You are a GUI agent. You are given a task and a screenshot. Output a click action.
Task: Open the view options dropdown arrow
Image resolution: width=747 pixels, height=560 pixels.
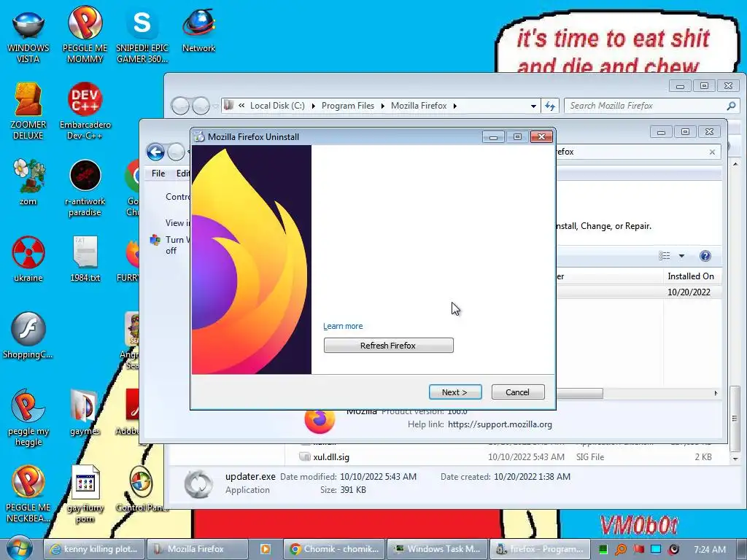point(682,256)
